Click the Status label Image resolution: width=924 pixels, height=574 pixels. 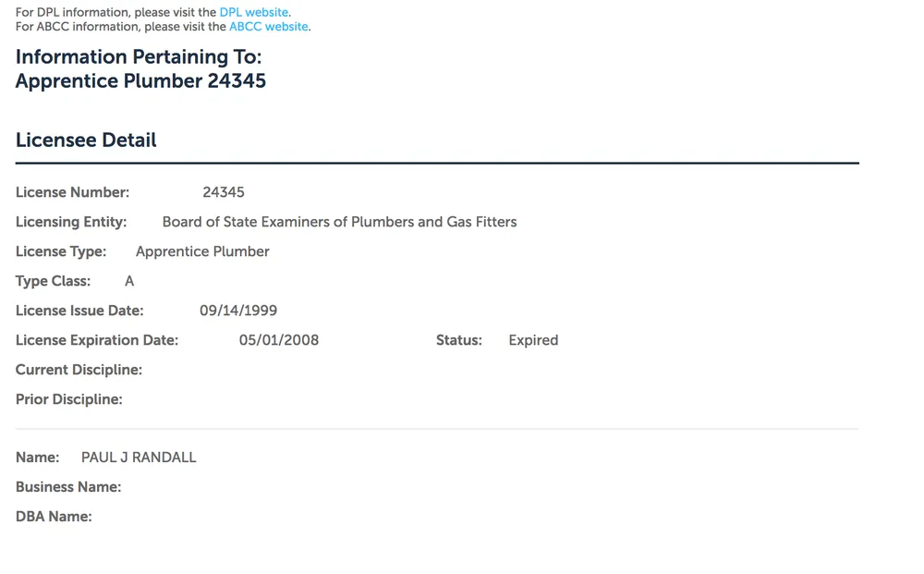[459, 340]
